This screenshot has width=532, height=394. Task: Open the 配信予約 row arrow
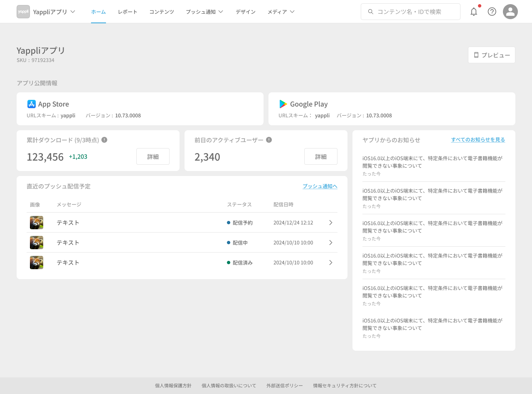(x=331, y=223)
